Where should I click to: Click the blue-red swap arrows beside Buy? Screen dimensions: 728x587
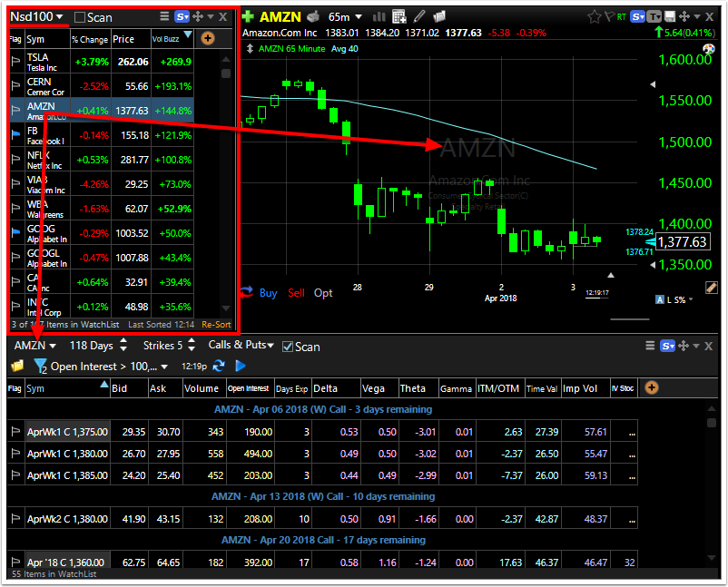coord(246,292)
